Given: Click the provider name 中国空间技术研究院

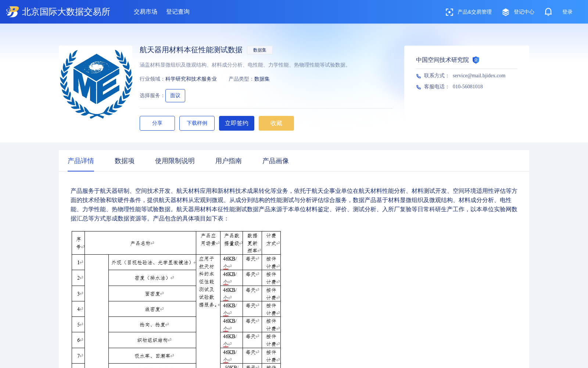Looking at the screenshot, I should click(x=442, y=60).
